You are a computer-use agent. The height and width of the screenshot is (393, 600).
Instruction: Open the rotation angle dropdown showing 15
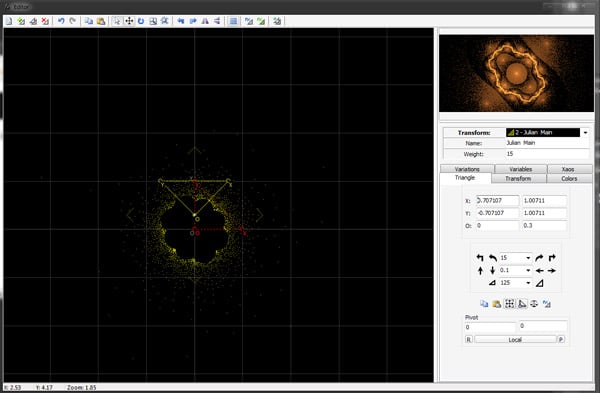[x=528, y=258]
